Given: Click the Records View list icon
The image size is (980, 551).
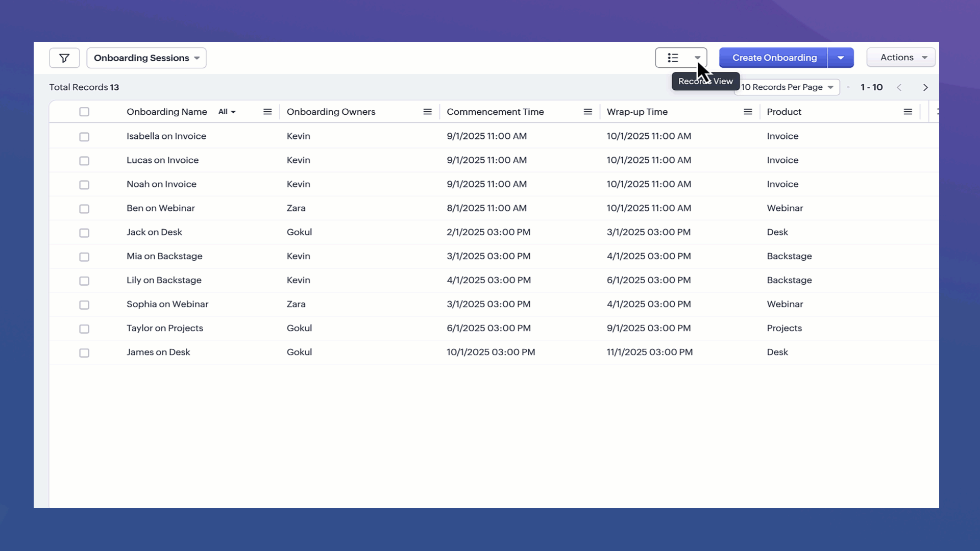Looking at the screenshot, I should pyautogui.click(x=673, y=58).
